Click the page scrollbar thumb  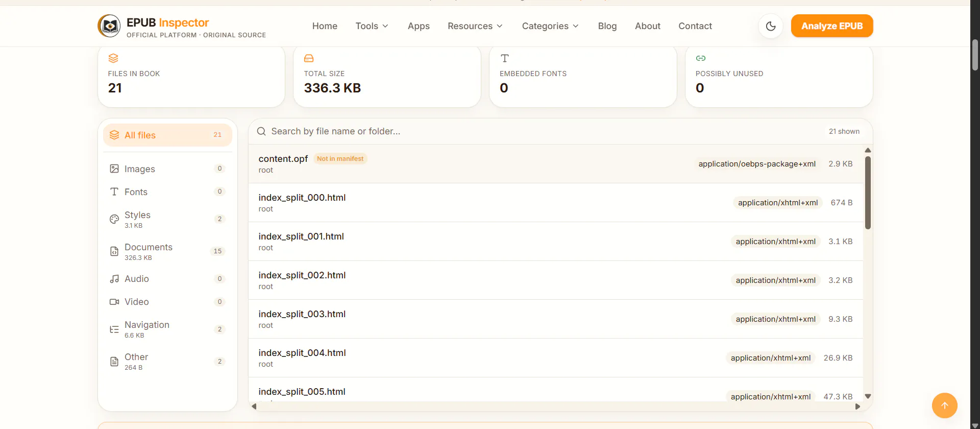pos(975,55)
